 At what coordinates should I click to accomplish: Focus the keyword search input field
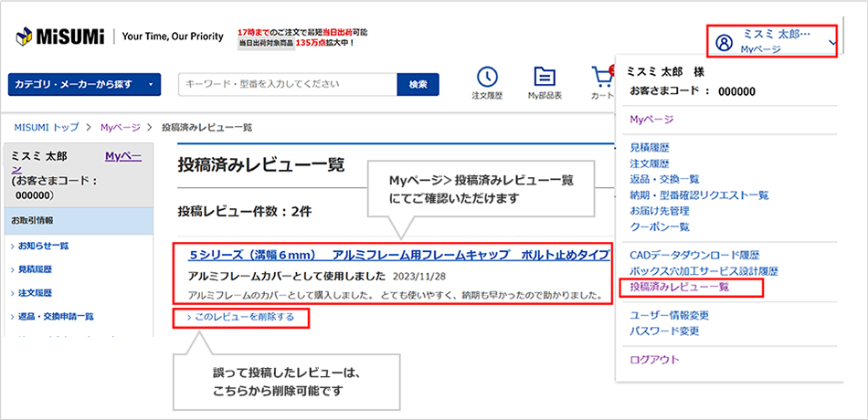(288, 85)
